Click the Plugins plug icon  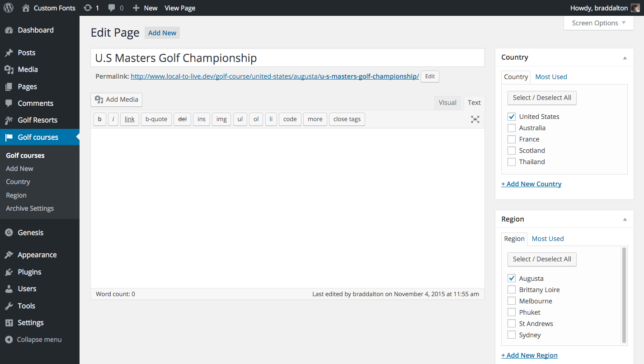pyautogui.click(x=9, y=272)
